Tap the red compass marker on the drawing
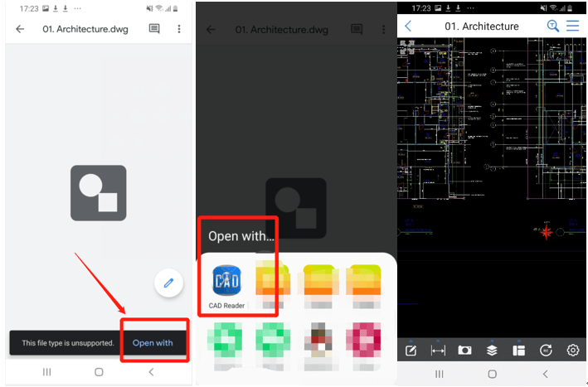The width and height of the screenshot is (588, 387). click(547, 232)
